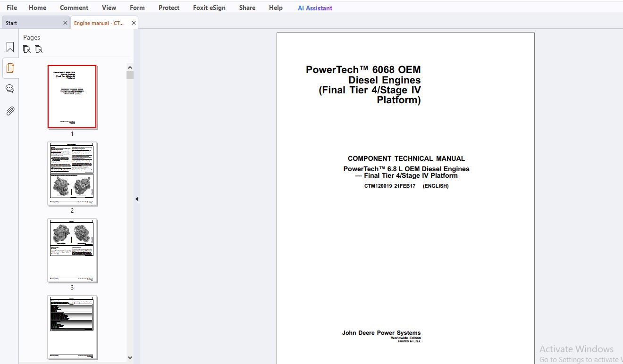The width and height of the screenshot is (623, 364).
Task: Select page 2 thumbnail
Action: coord(72,174)
